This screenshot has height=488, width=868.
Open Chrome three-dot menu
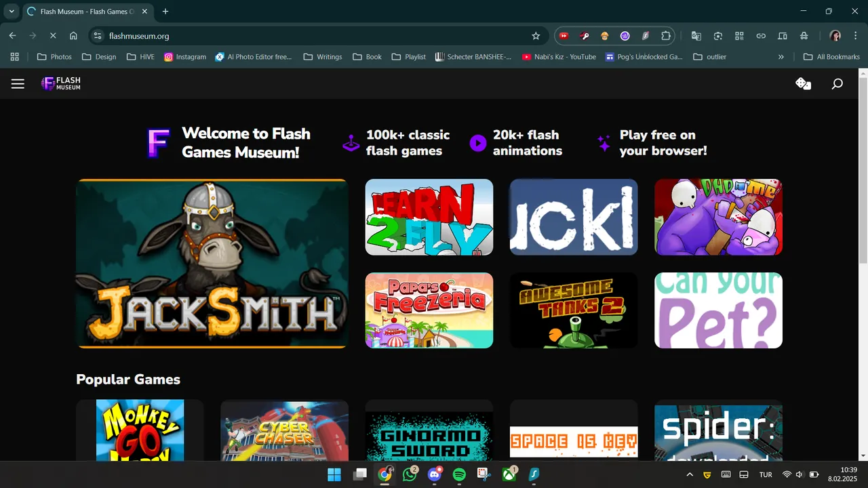tap(855, 36)
